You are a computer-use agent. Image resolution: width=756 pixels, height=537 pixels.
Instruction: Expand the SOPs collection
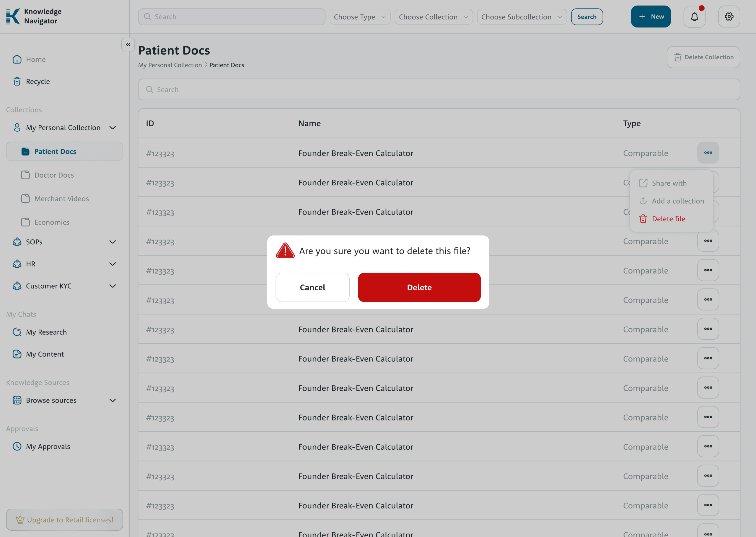(x=113, y=242)
